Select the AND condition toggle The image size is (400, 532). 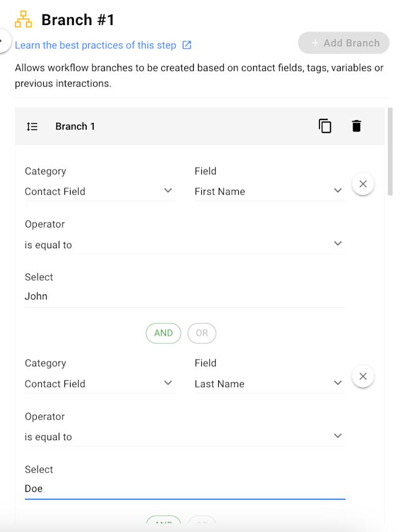(x=163, y=333)
